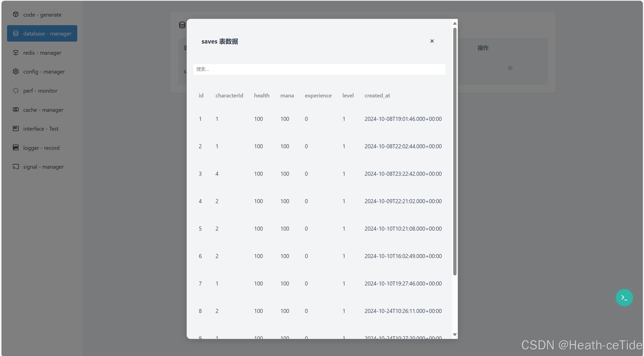The height and width of the screenshot is (356, 644).
Task: Click the interface - Test icon
Action: pyautogui.click(x=16, y=129)
